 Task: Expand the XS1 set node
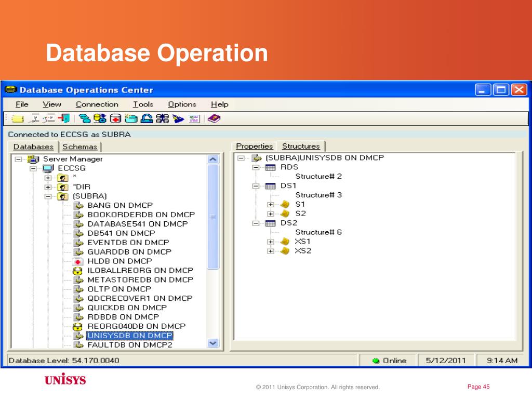tap(270, 242)
